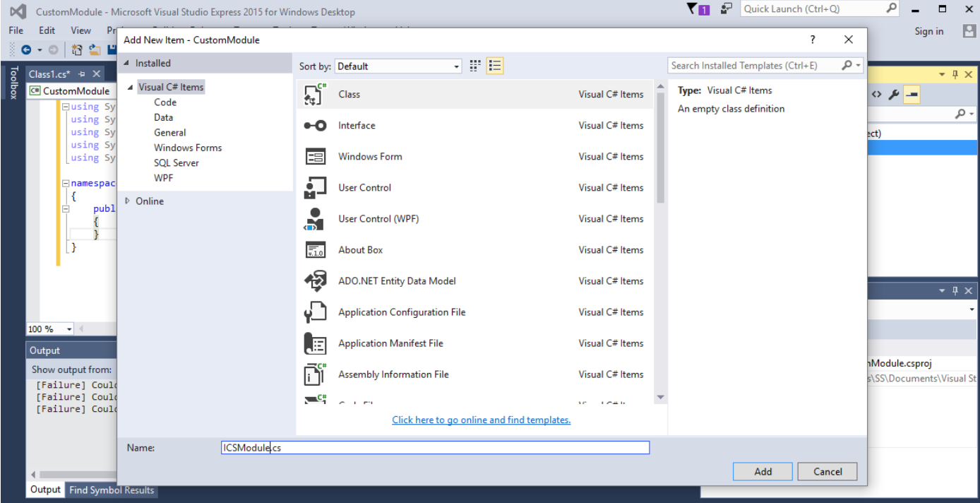Image resolution: width=980 pixels, height=503 pixels.
Task: Select the Class template icon
Action: [315, 95]
